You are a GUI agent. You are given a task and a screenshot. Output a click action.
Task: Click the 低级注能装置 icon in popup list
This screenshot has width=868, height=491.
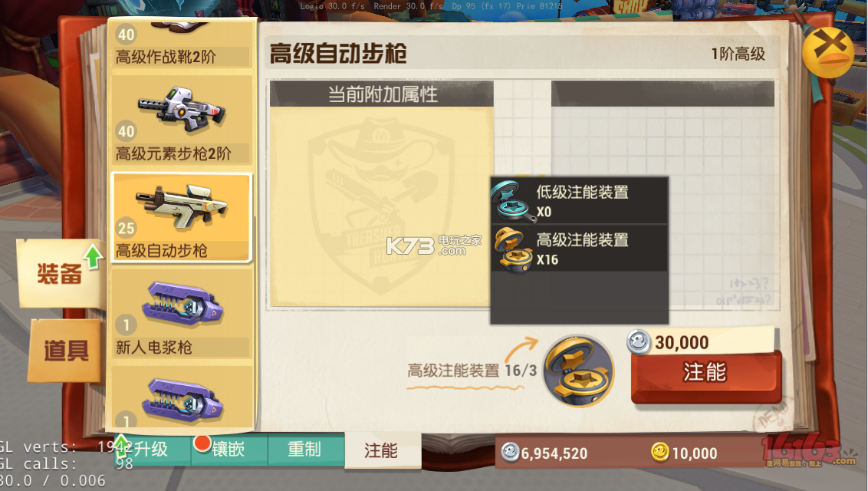pyautogui.click(x=512, y=201)
